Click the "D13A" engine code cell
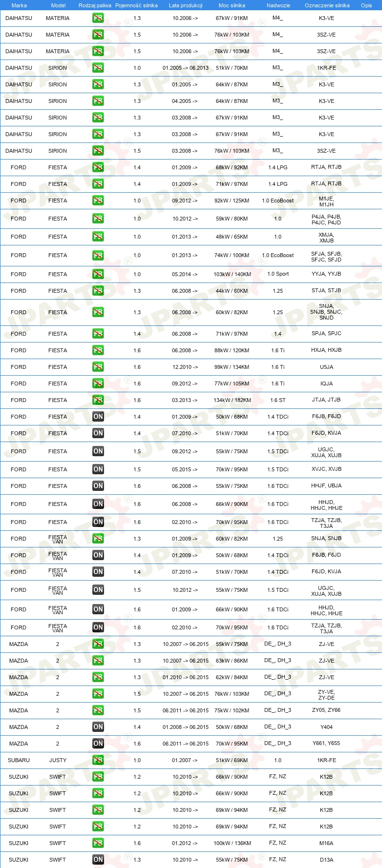Screen dimensions: 382x868 tap(326, 860)
